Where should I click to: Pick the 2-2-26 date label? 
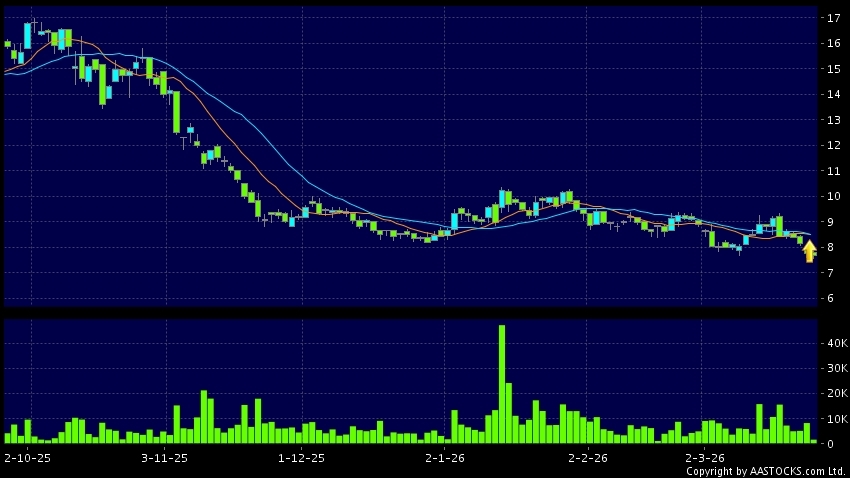588,458
